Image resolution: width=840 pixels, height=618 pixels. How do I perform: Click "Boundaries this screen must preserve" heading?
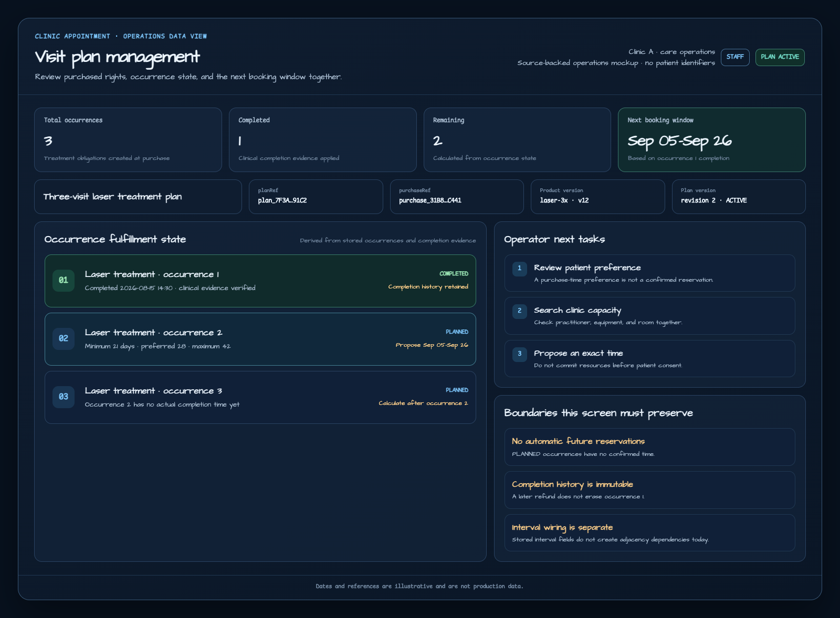pyautogui.click(x=598, y=413)
